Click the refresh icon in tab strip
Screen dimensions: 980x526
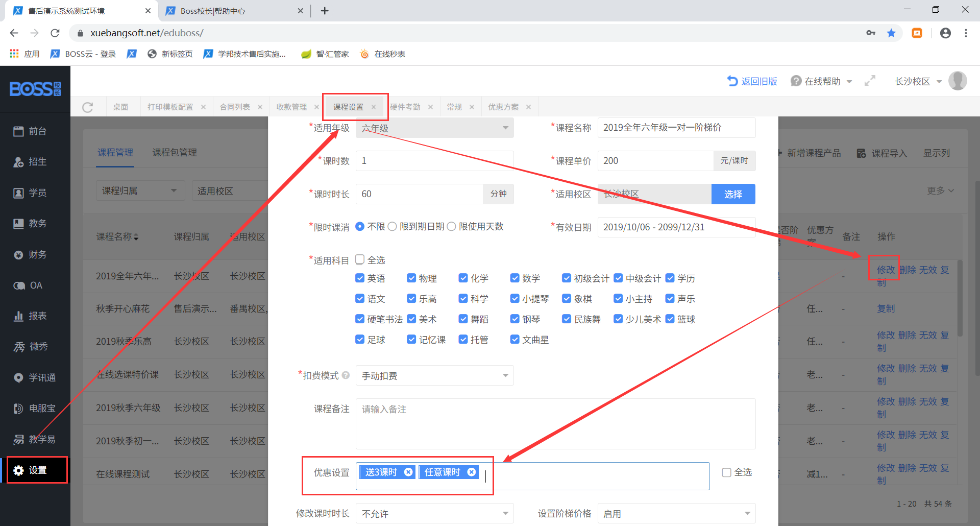88,107
